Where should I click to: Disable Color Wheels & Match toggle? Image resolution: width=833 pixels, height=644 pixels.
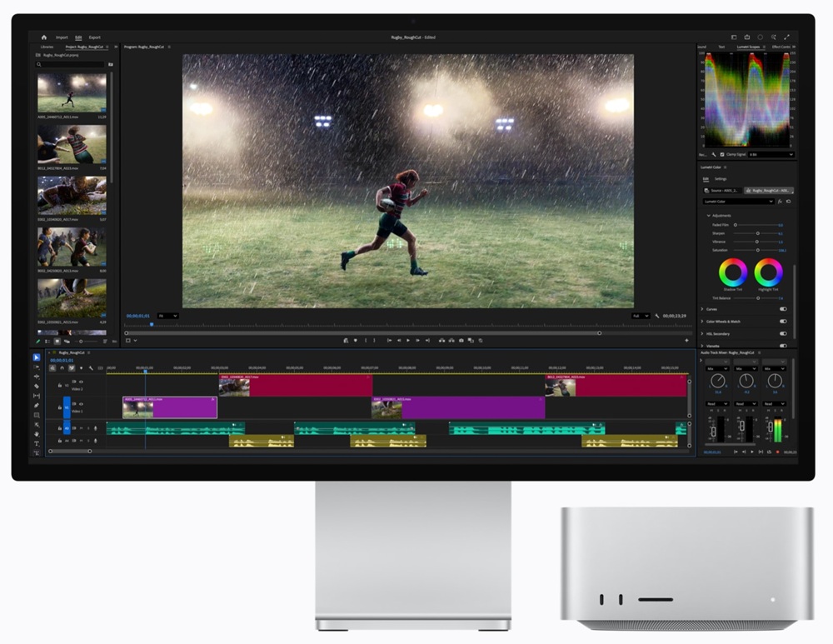click(x=783, y=321)
